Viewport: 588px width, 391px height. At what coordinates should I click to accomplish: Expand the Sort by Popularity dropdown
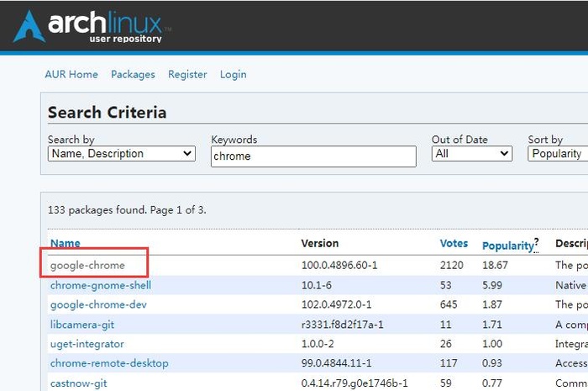pos(558,154)
